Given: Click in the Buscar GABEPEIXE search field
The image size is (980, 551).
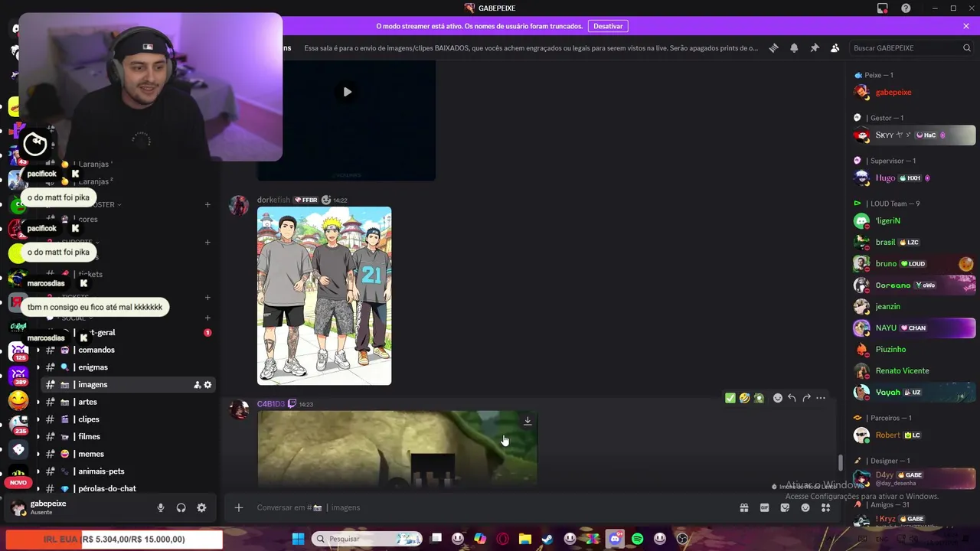Looking at the screenshot, I should click(911, 47).
